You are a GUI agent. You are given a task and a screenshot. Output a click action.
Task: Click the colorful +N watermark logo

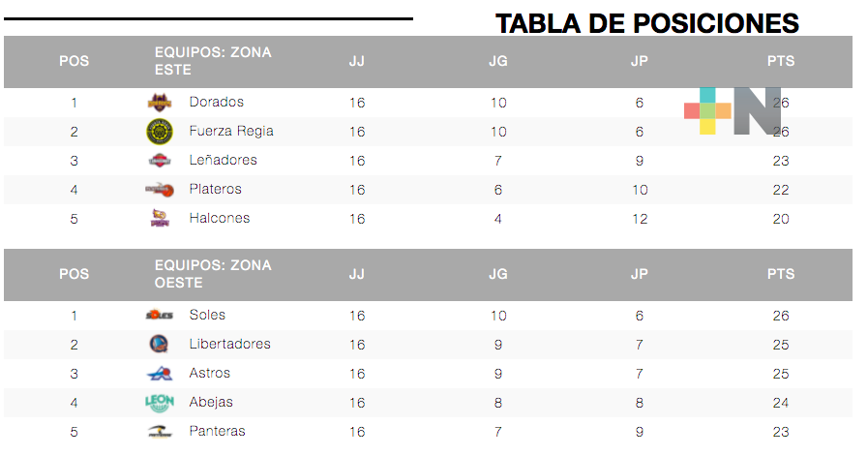pyautogui.click(x=733, y=110)
